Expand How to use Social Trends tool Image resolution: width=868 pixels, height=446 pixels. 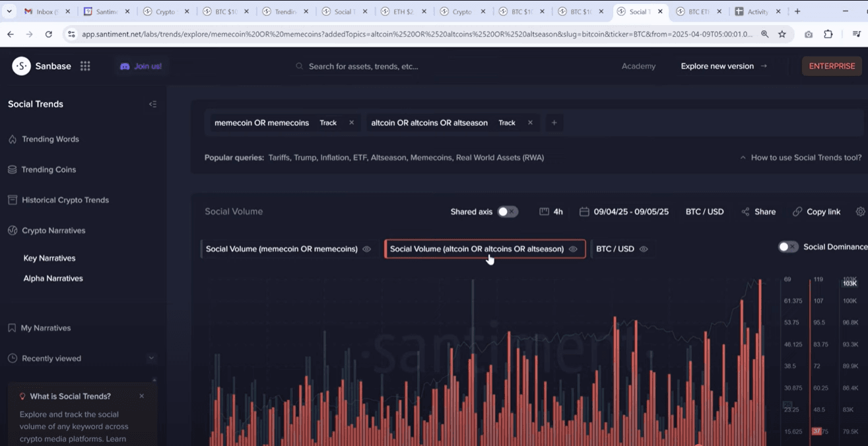(x=800, y=158)
